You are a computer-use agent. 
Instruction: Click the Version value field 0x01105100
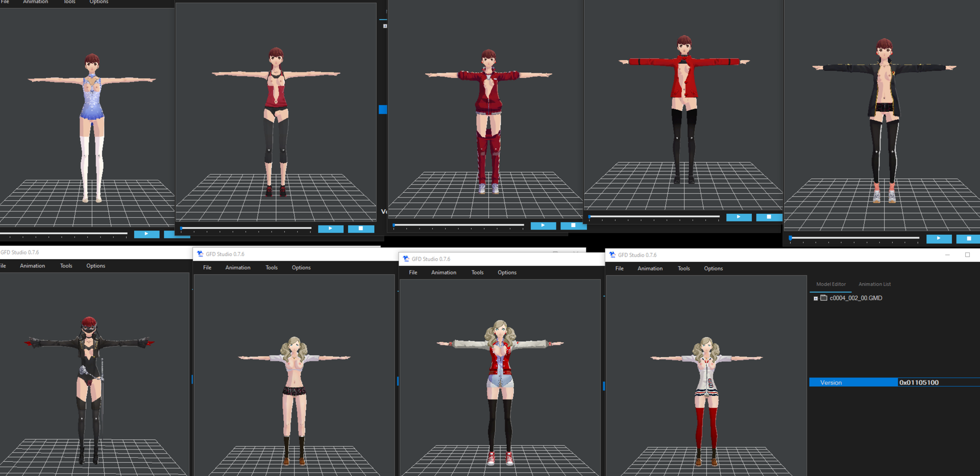coord(939,382)
